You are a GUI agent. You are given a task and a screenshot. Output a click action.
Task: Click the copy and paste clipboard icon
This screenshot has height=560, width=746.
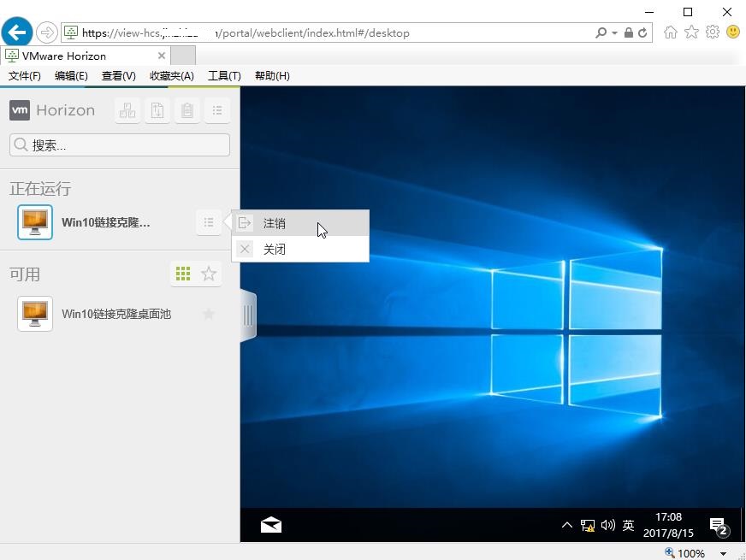186,110
